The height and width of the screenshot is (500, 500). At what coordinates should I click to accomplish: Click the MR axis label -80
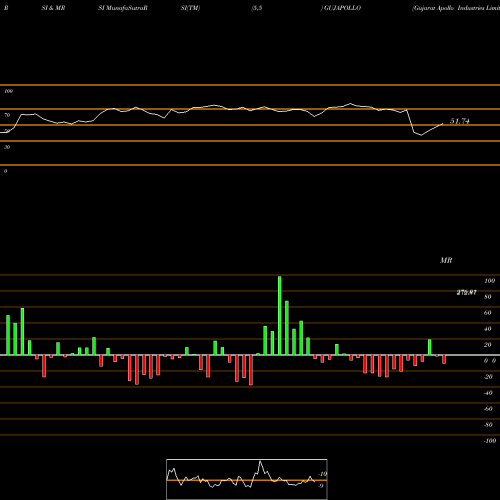click(488, 425)
